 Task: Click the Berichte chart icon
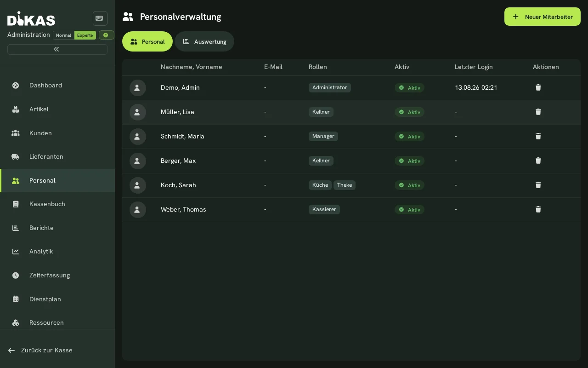(x=16, y=228)
